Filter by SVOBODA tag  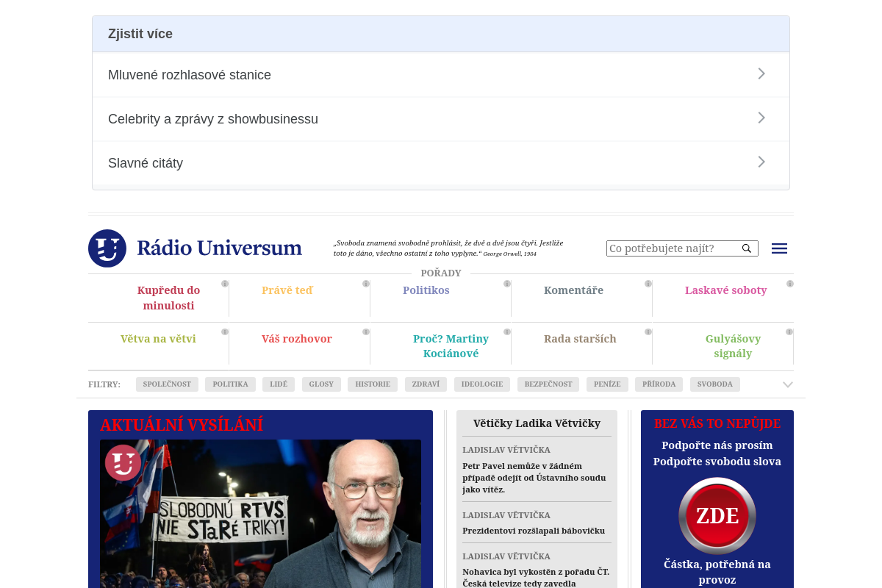click(715, 384)
